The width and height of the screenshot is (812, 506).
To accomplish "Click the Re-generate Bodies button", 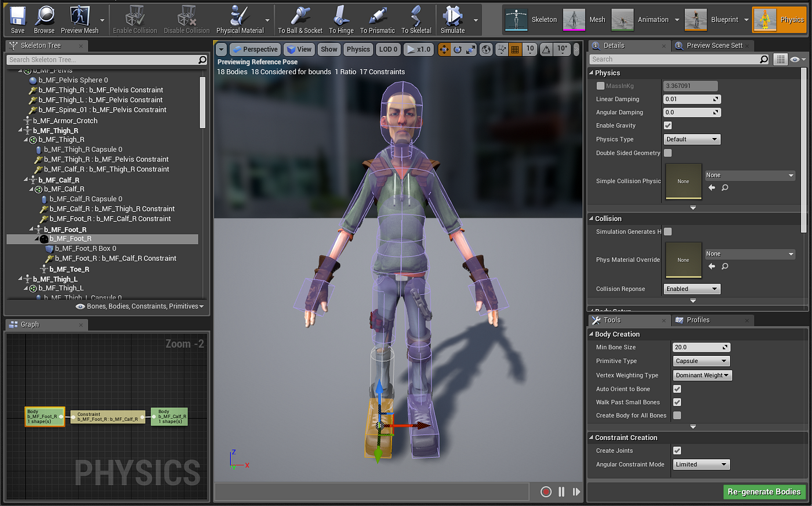I will 764,492.
